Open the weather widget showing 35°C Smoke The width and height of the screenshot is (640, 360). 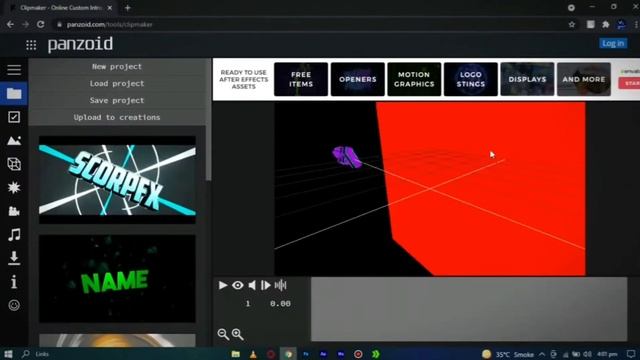tap(508, 354)
